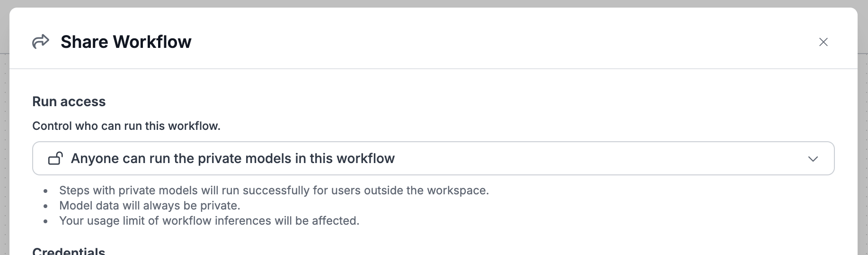Click the dimmed backdrop right of the dialog
The width and height of the screenshot is (868, 255).
pyautogui.click(x=863, y=142)
